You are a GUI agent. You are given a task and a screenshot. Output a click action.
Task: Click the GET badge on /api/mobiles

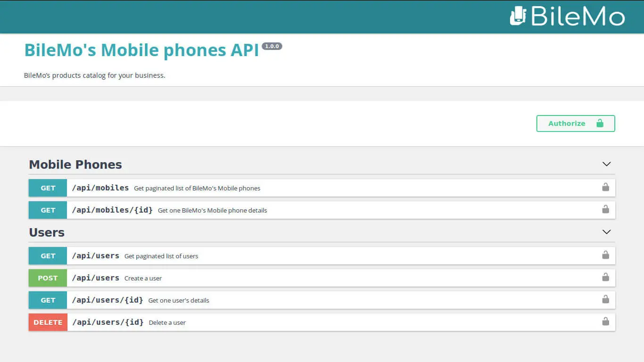coord(47,187)
